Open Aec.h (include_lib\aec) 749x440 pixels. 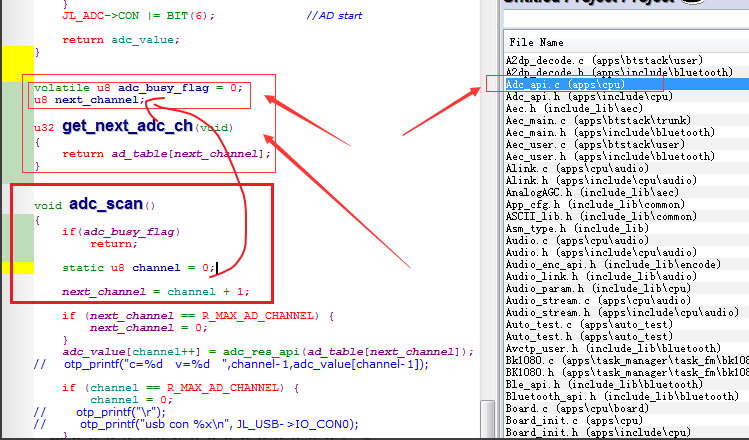click(x=574, y=108)
